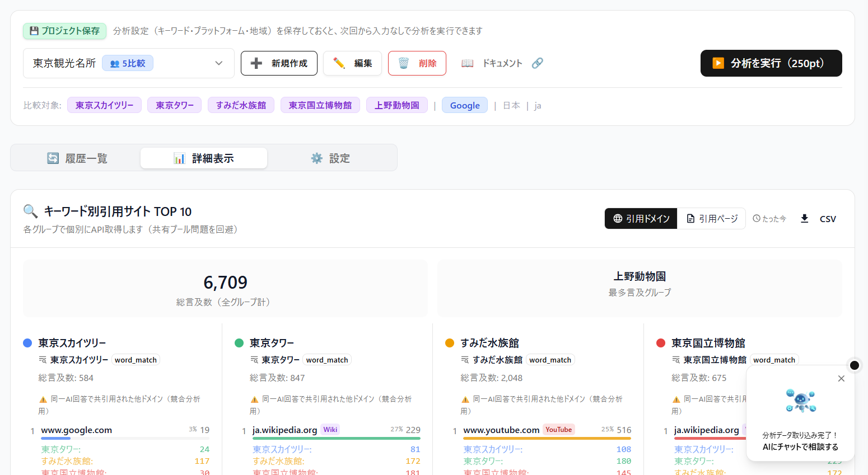Click word_match badge in すみだ水族館 column

[550, 360]
